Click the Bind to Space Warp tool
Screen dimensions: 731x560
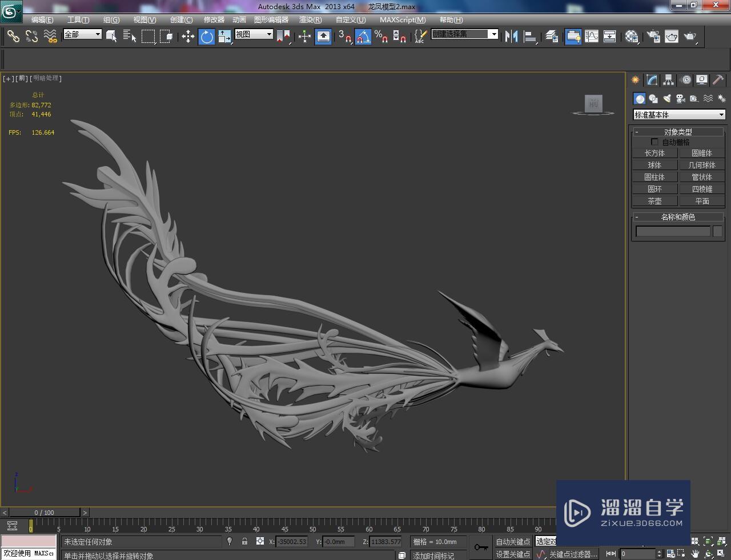[x=50, y=37]
